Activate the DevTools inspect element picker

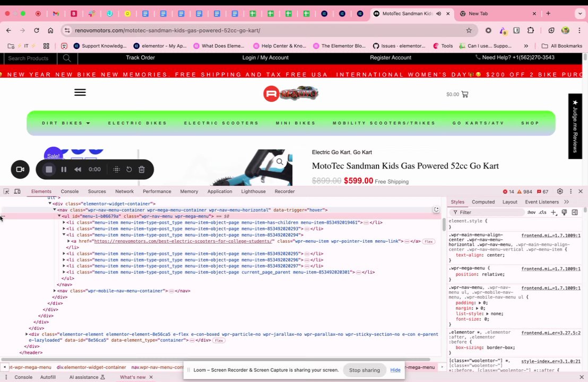coord(6,191)
